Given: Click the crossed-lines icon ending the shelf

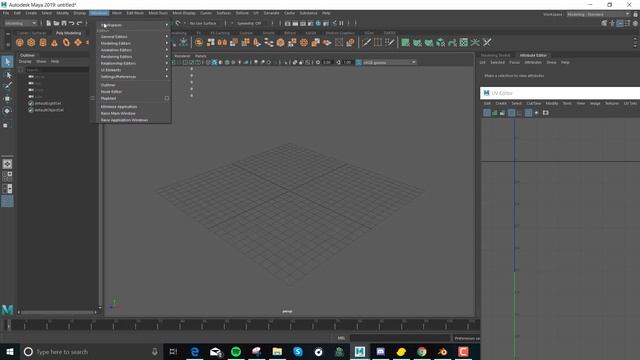Looking at the screenshot, I should point(487,42).
